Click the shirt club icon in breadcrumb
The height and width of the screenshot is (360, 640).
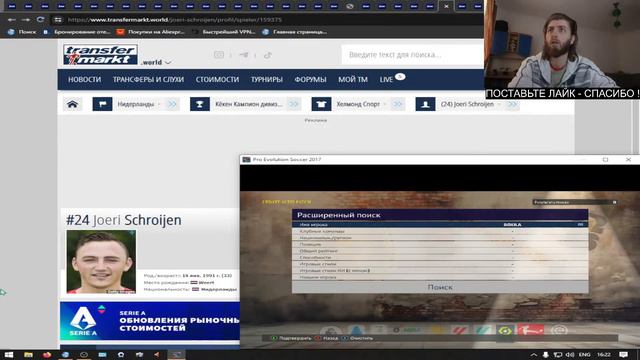pyautogui.click(x=321, y=104)
